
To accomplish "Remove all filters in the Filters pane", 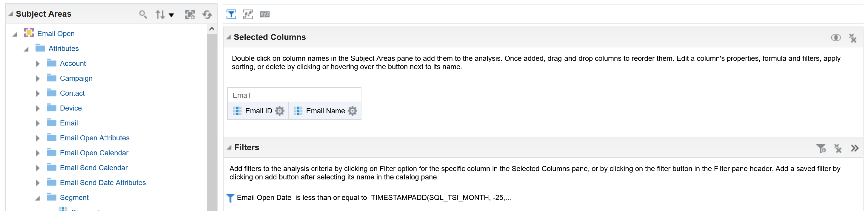I will (838, 148).
